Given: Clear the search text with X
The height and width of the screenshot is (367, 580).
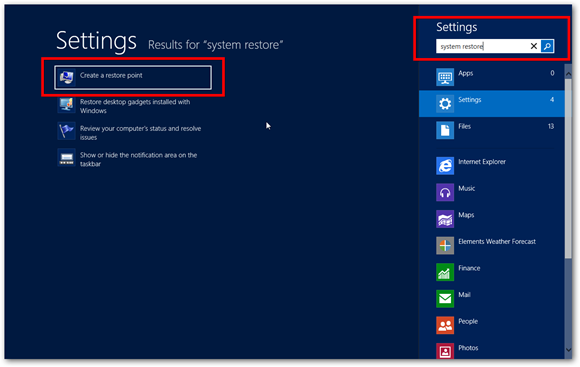Looking at the screenshot, I should 533,46.
